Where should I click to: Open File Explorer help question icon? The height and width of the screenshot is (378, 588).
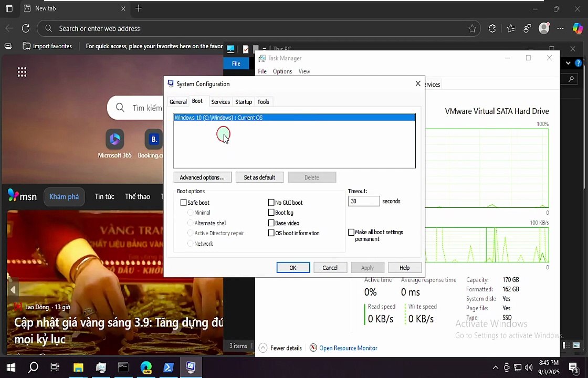(x=578, y=63)
